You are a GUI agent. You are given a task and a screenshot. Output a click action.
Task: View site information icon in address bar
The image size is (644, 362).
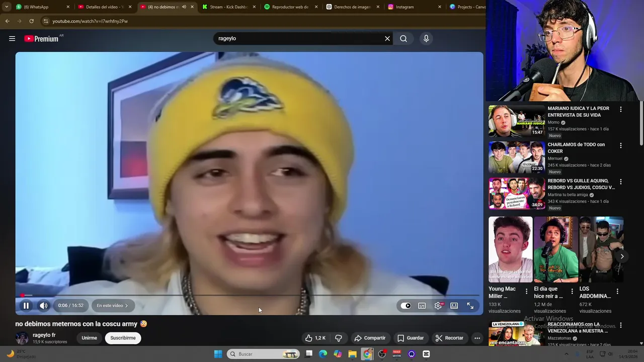point(46,21)
